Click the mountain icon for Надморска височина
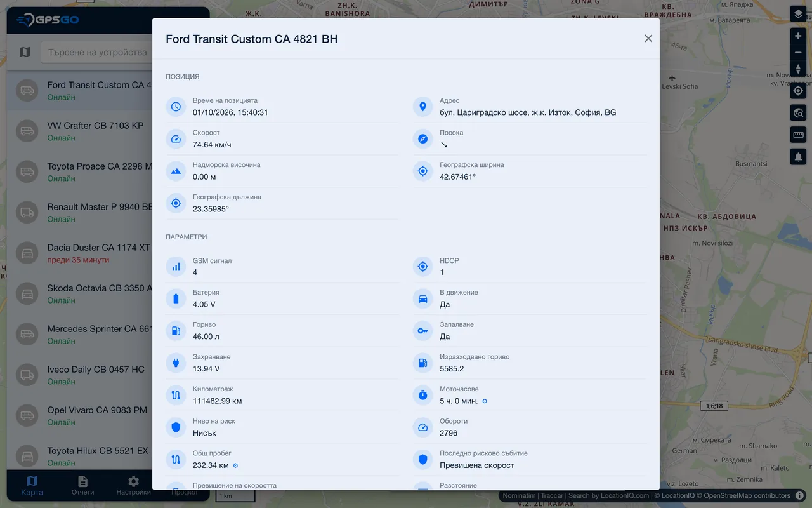The image size is (812, 508). click(x=176, y=171)
